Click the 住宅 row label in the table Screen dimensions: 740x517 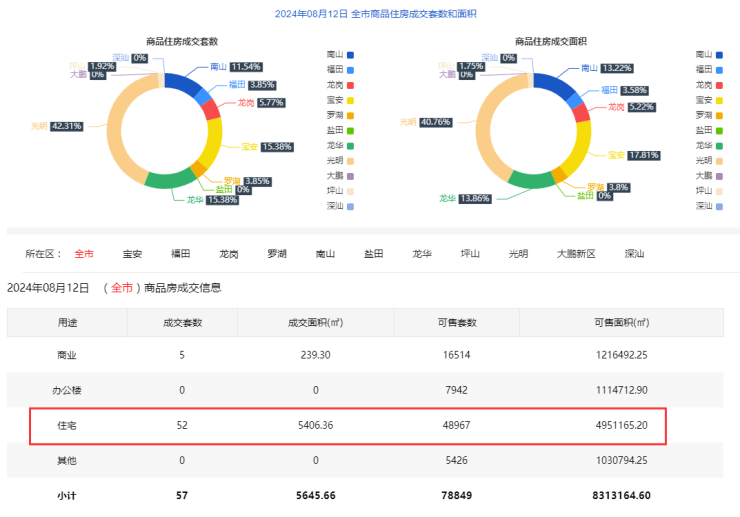(x=67, y=425)
